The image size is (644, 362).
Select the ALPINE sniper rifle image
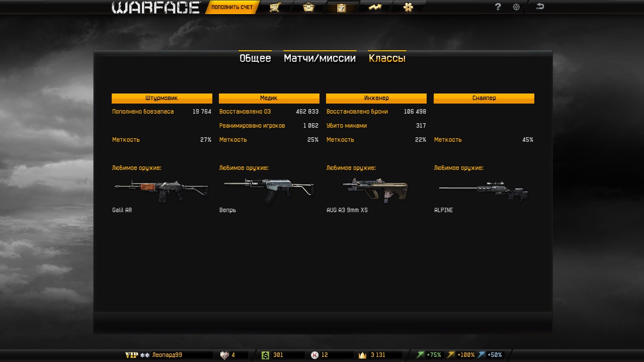tap(484, 192)
